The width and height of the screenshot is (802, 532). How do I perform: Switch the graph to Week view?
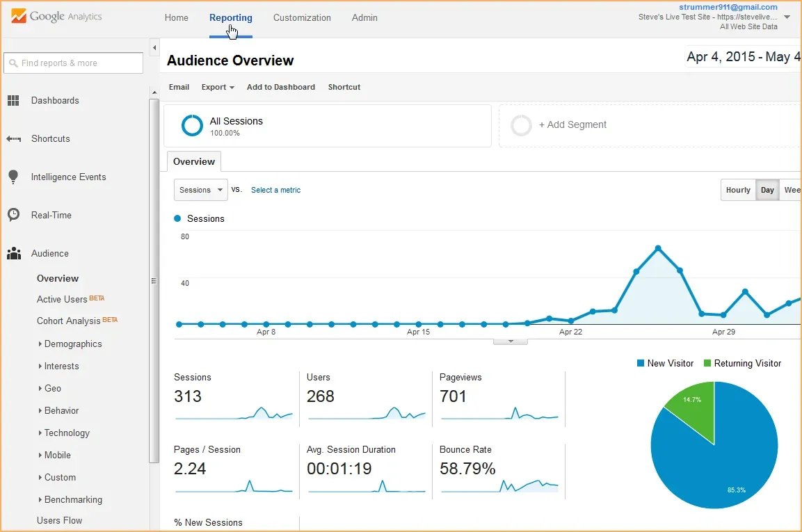(x=792, y=189)
